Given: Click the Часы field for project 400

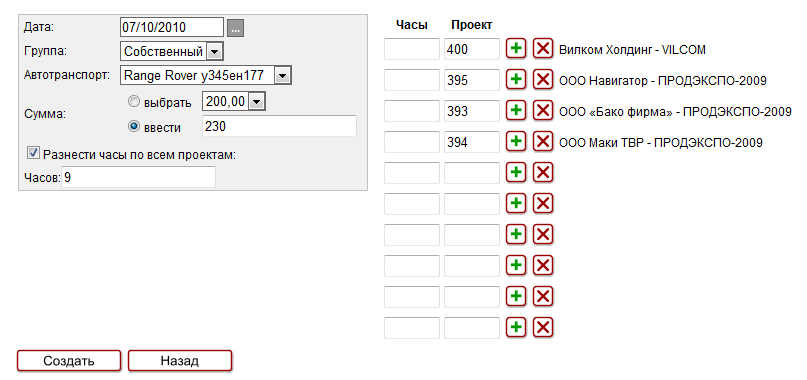Looking at the screenshot, I should coord(412,49).
